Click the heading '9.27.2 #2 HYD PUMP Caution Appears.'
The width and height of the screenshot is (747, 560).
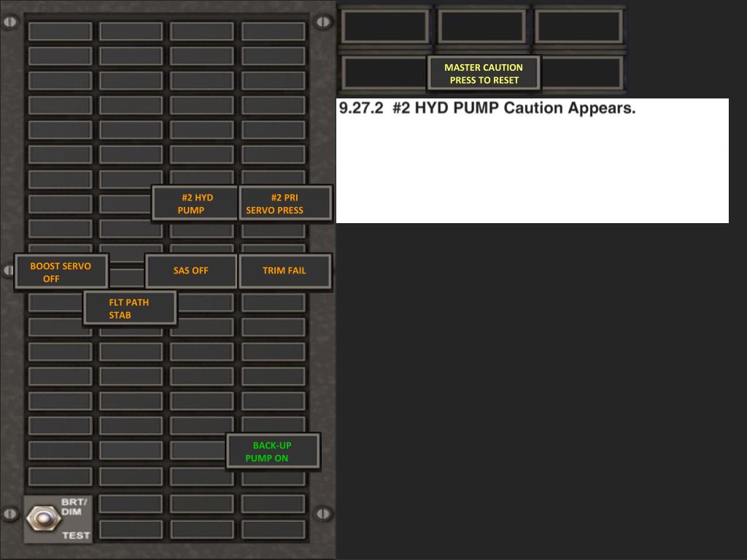[487, 108]
